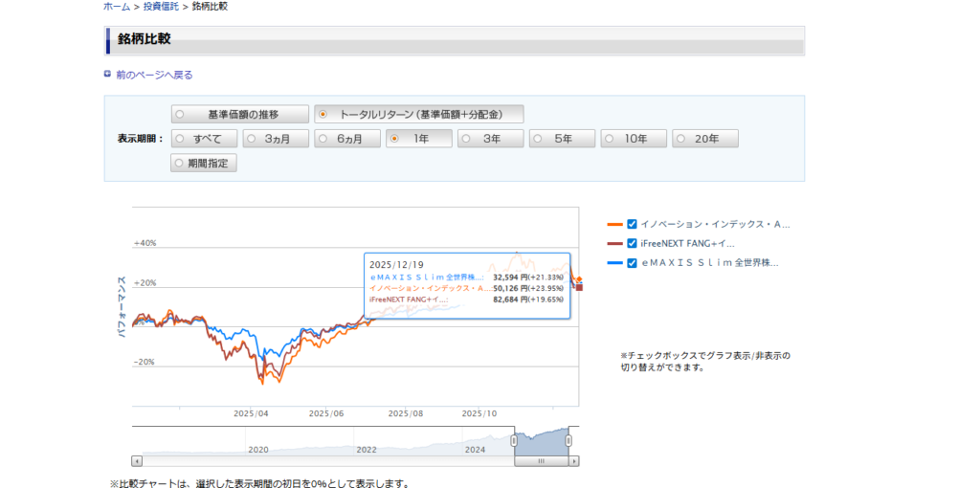Click the scrollbar thumb below the chart navigator

(541, 460)
